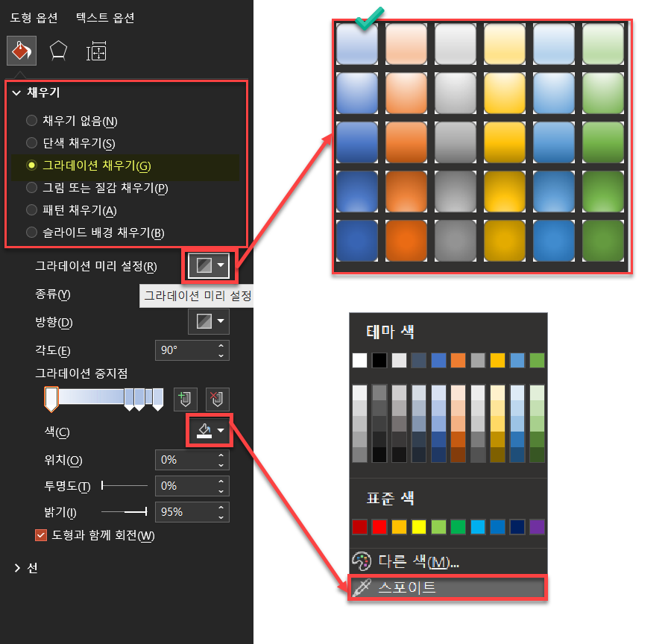Open the 그라데이션 미리 설정 dropdown
Viewport: 671px width, 644px height.
[x=208, y=265]
